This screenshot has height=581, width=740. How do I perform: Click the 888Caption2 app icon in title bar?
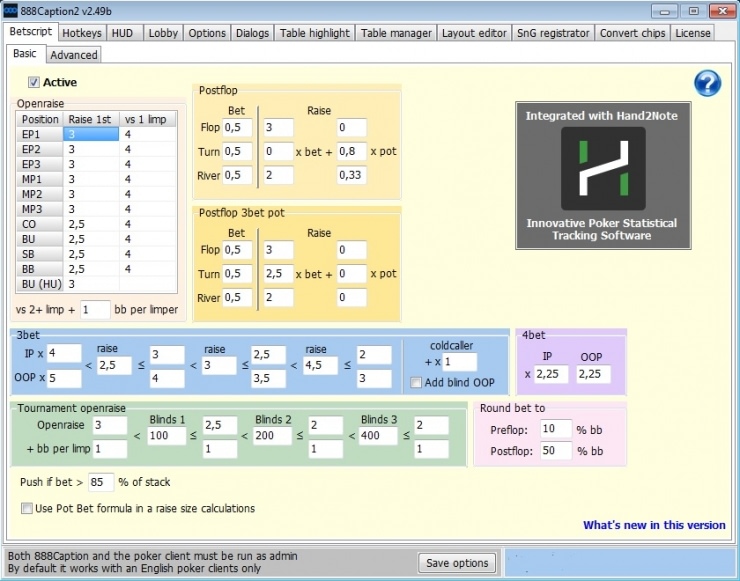[x=10, y=11]
